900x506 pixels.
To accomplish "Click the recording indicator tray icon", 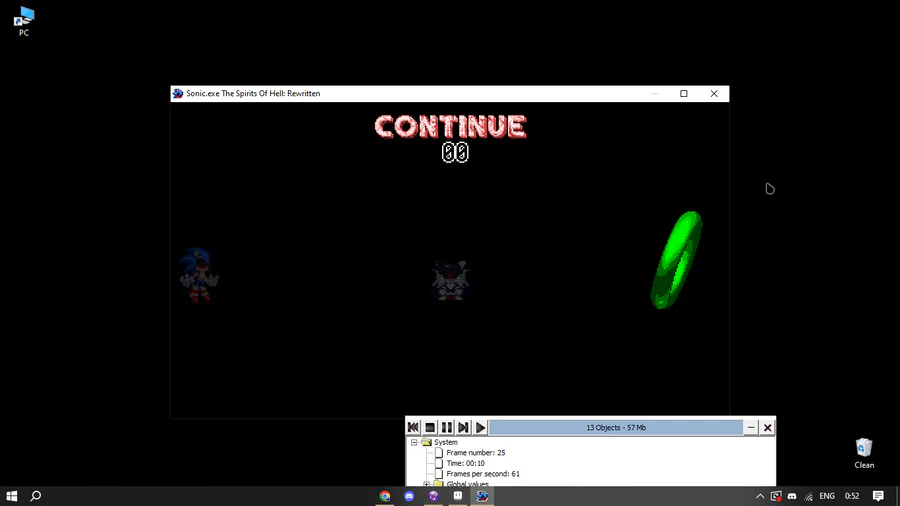I will click(x=776, y=496).
